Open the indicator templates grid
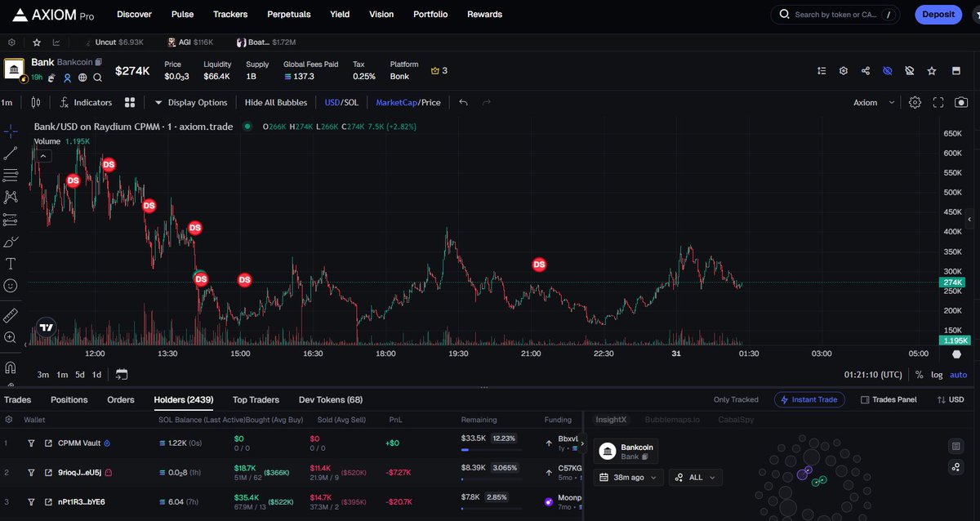 coord(130,103)
